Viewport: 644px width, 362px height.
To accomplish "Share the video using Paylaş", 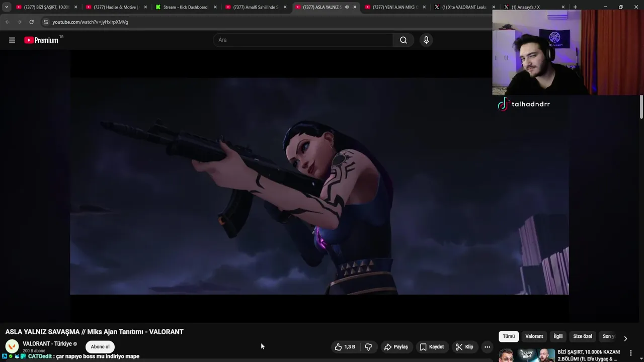I will (x=396, y=347).
